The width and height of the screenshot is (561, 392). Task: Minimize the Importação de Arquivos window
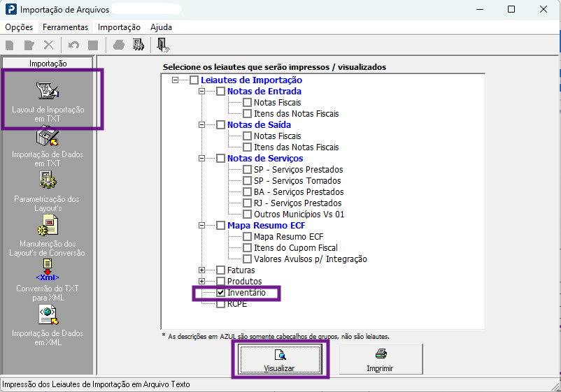point(480,9)
